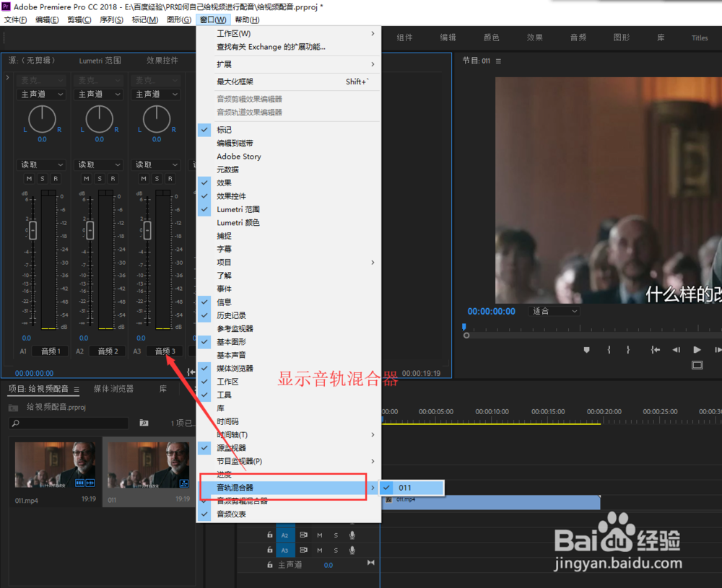The width and height of the screenshot is (722, 588).
Task: Open the 节目: 011 panel menu
Action: (x=498, y=61)
